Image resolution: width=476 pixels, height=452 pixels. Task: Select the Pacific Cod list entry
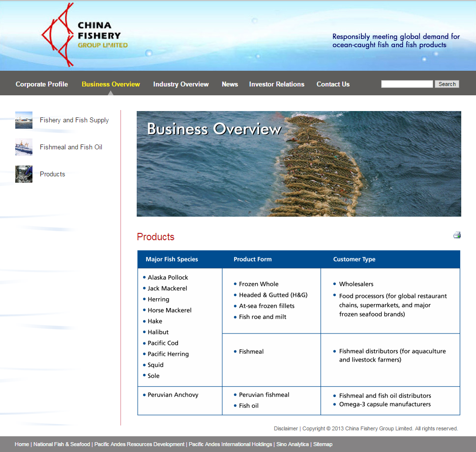point(163,343)
